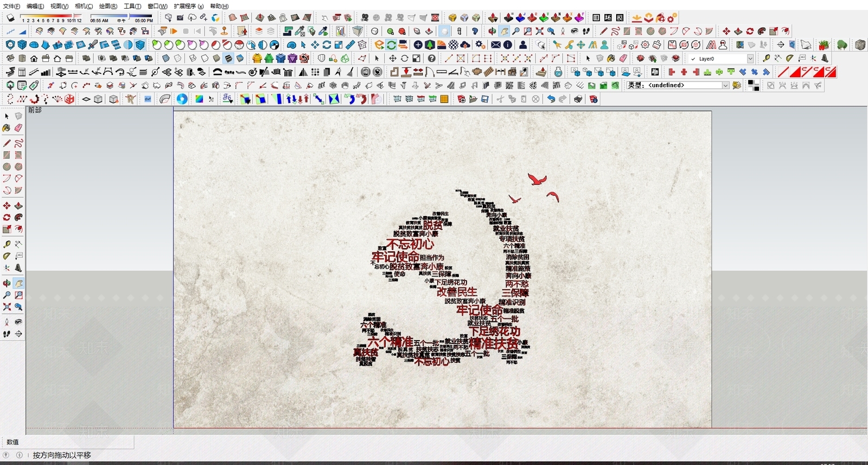The image size is (868, 465).
Task: Toggle shadows display on or off
Action: pos(10,18)
